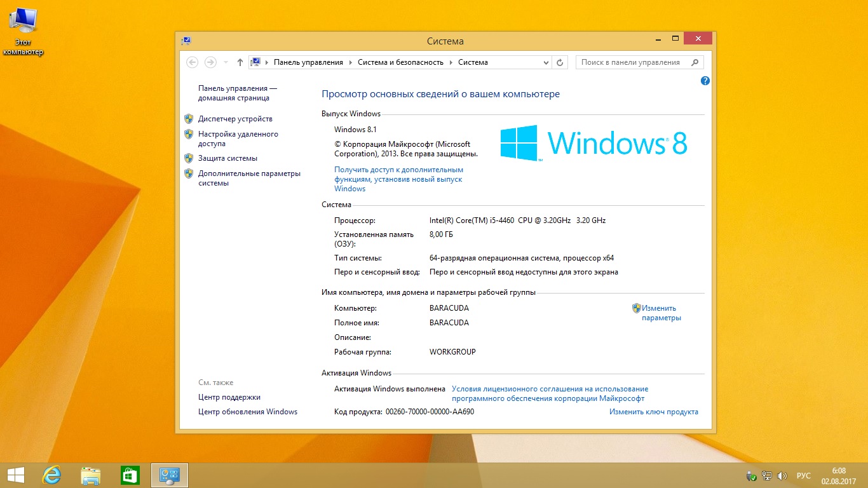Switch input language via РУС indicator

pos(804,476)
